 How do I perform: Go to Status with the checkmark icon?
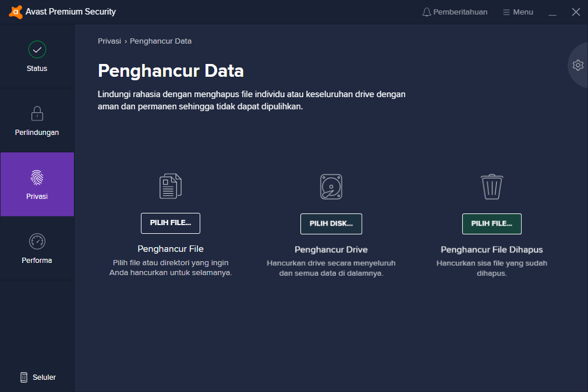pyautogui.click(x=37, y=49)
